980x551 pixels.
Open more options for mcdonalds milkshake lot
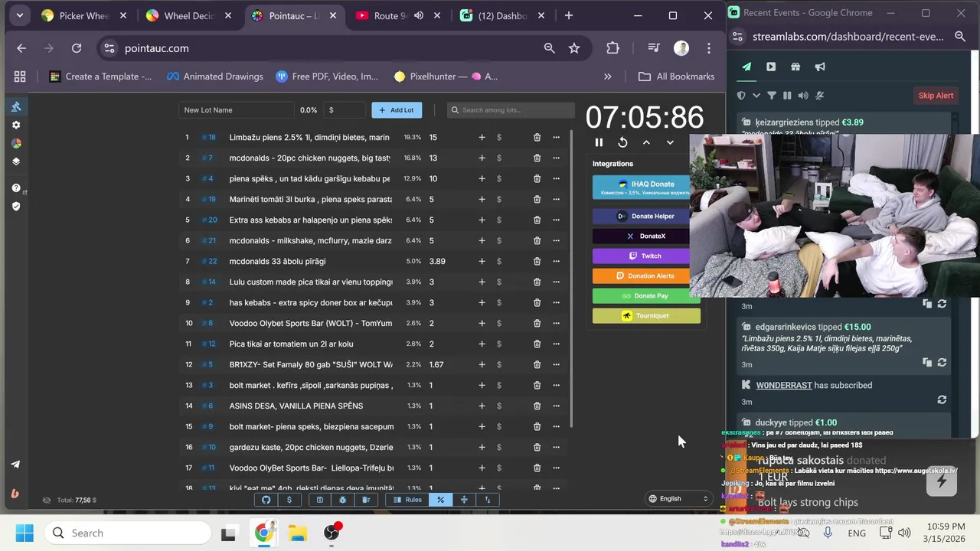point(556,240)
